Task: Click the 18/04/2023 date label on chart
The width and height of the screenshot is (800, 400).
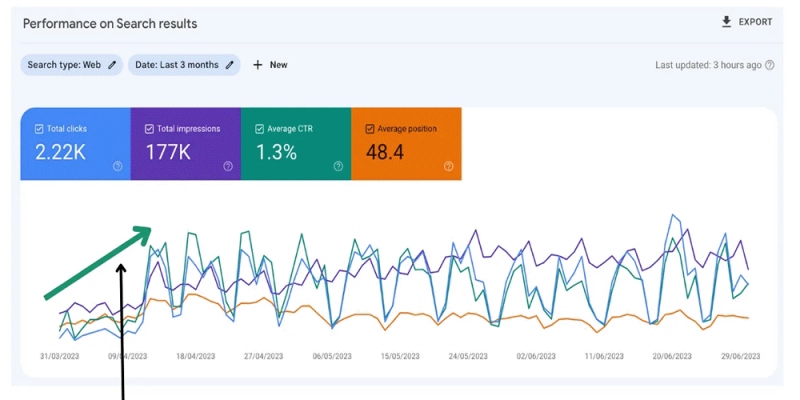Action: (x=196, y=356)
